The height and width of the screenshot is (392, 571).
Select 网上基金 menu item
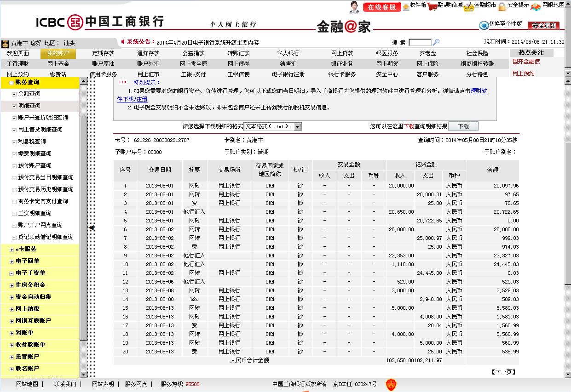pyautogui.click(x=58, y=64)
